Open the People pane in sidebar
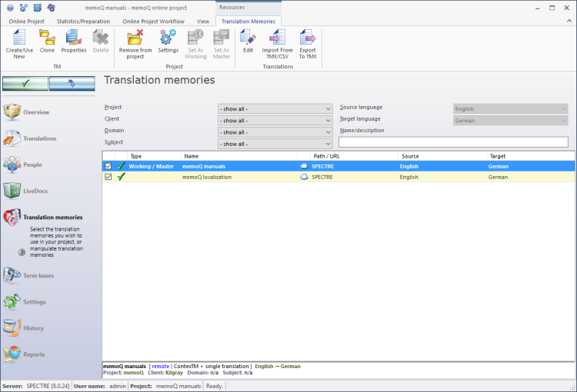Image resolution: width=577 pixels, height=392 pixels. pos(22,164)
